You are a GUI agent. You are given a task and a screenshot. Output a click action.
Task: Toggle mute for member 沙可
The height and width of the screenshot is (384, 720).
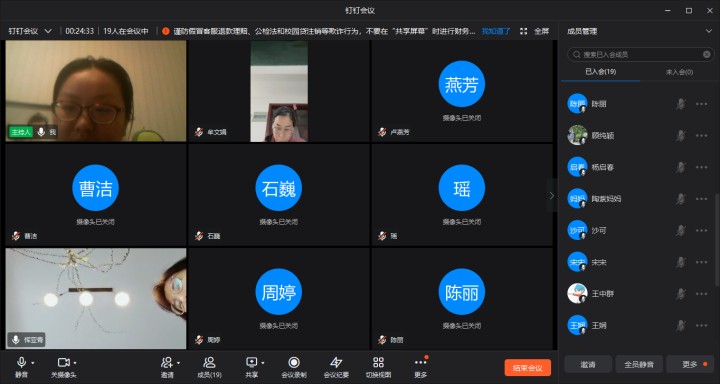[681, 231]
